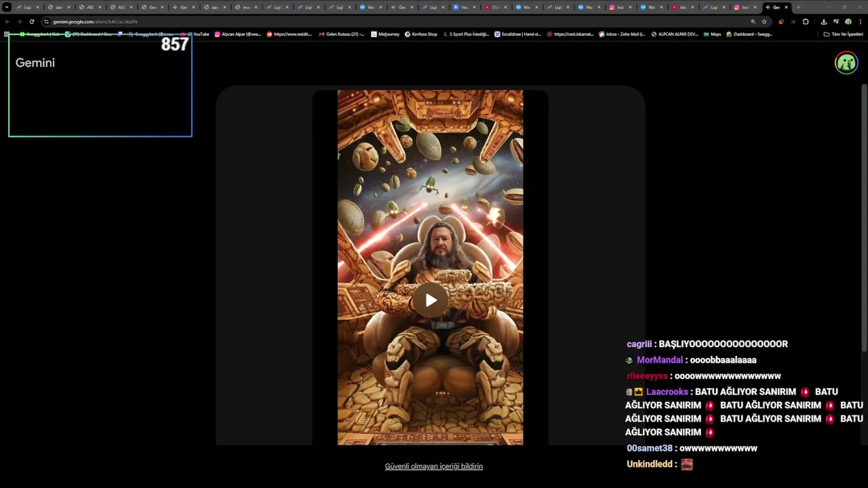Open the Extensions puzzle menu
868x488 pixels.
pyautogui.click(x=806, y=22)
